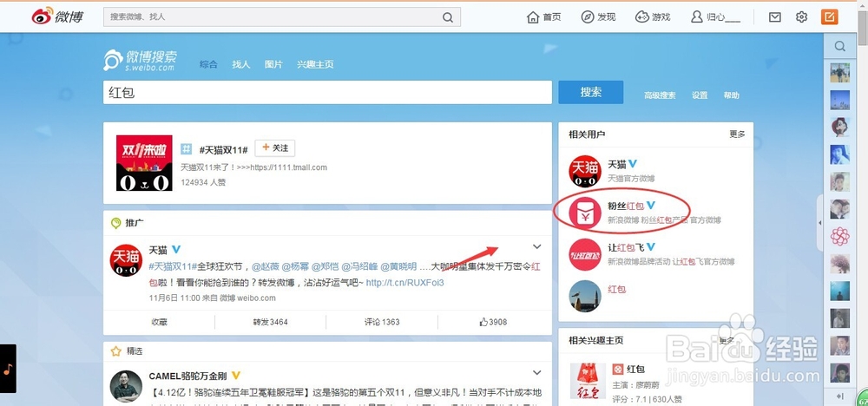Click 转发 3464 on the 天猫 post

[x=271, y=322]
